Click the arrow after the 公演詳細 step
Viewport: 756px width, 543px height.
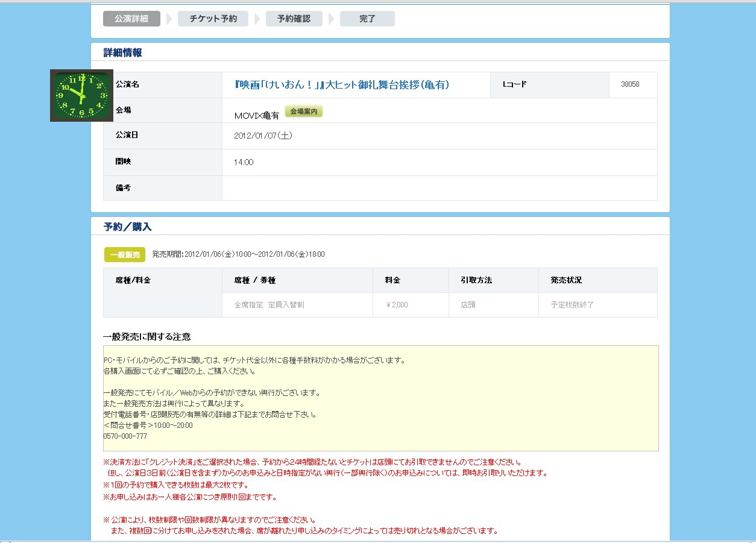[x=169, y=19]
